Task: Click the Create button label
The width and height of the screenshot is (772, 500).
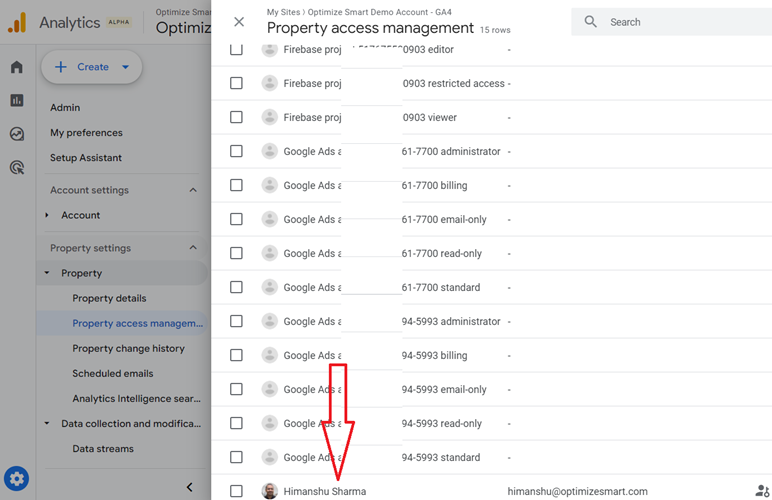Action: coord(93,67)
